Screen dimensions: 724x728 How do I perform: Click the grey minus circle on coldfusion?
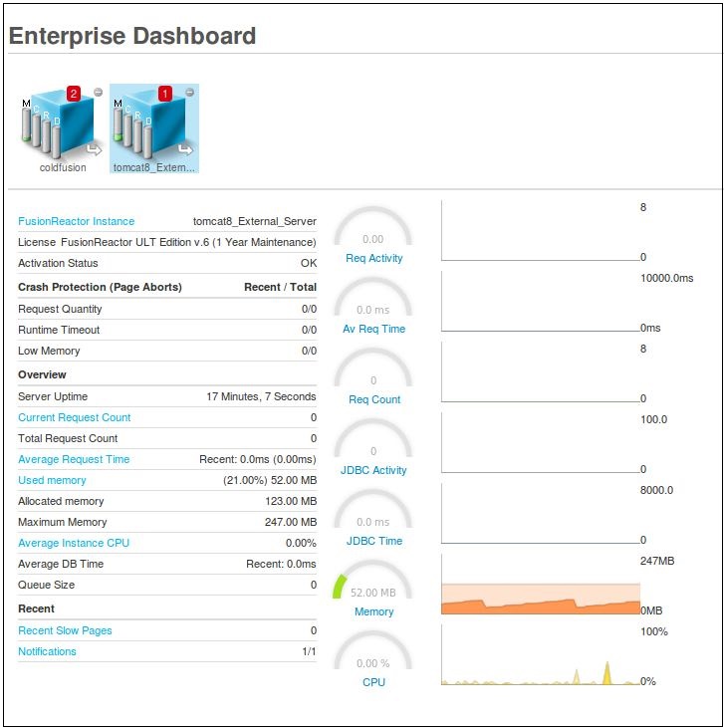(x=98, y=92)
